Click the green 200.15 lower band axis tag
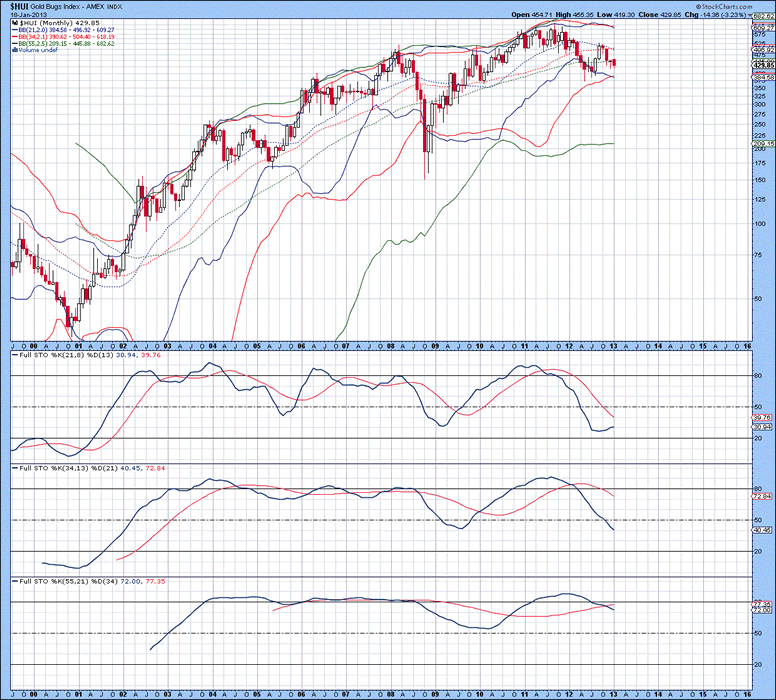 point(763,144)
